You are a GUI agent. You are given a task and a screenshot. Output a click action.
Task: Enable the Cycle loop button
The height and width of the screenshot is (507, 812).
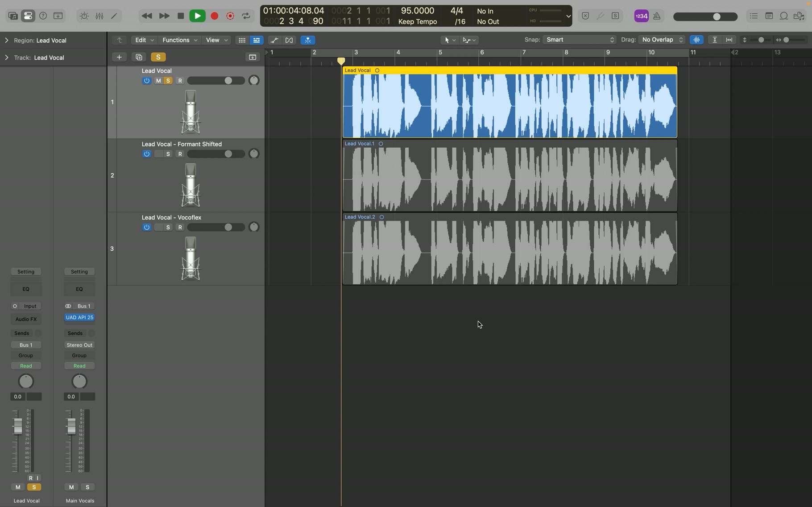click(x=246, y=16)
